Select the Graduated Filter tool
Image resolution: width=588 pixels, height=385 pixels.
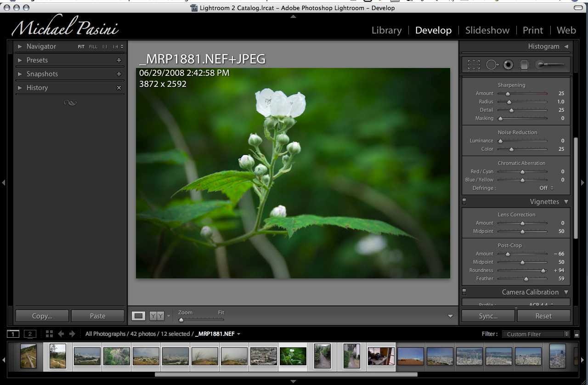point(524,65)
